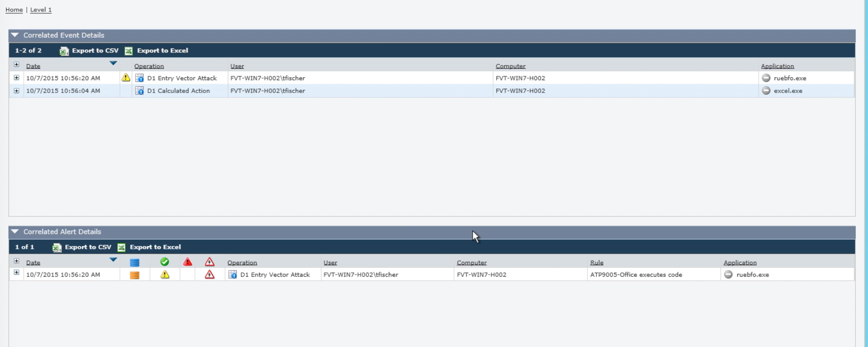Click Excel icon in Alert Details toolbar

121,248
